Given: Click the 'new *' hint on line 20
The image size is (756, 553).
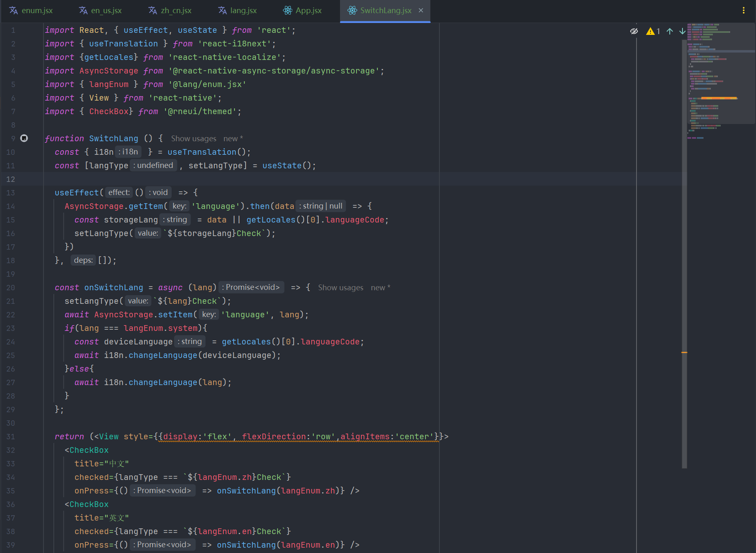Looking at the screenshot, I should (x=380, y=288).
